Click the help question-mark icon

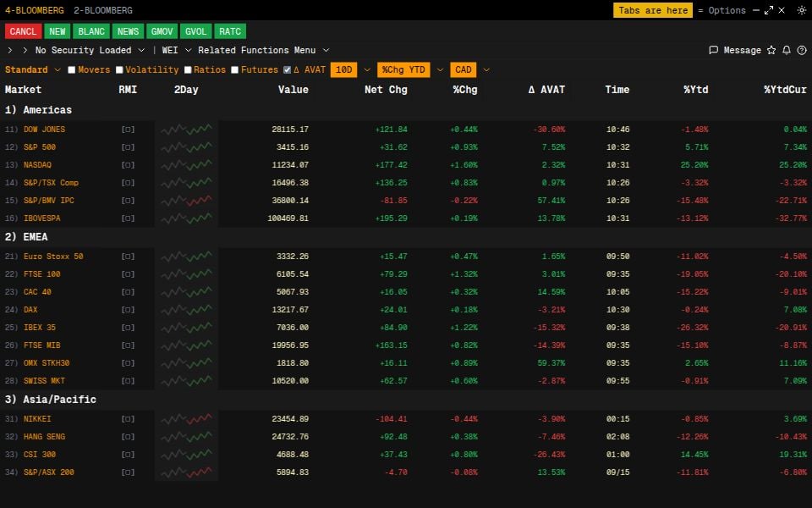coord(801,50)
